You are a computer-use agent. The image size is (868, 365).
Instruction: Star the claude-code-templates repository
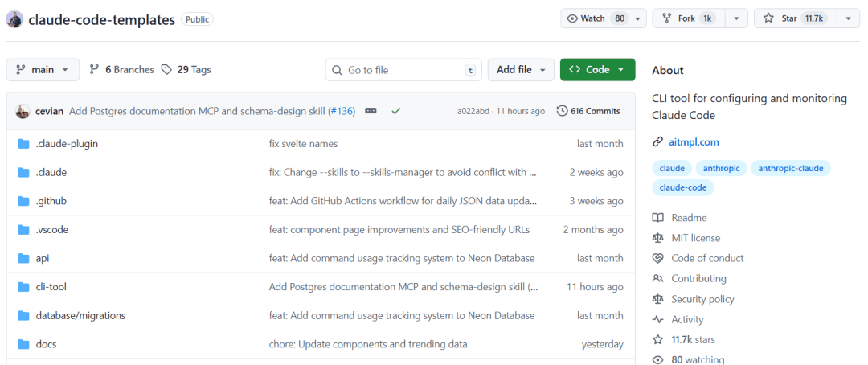coord(796,18)
